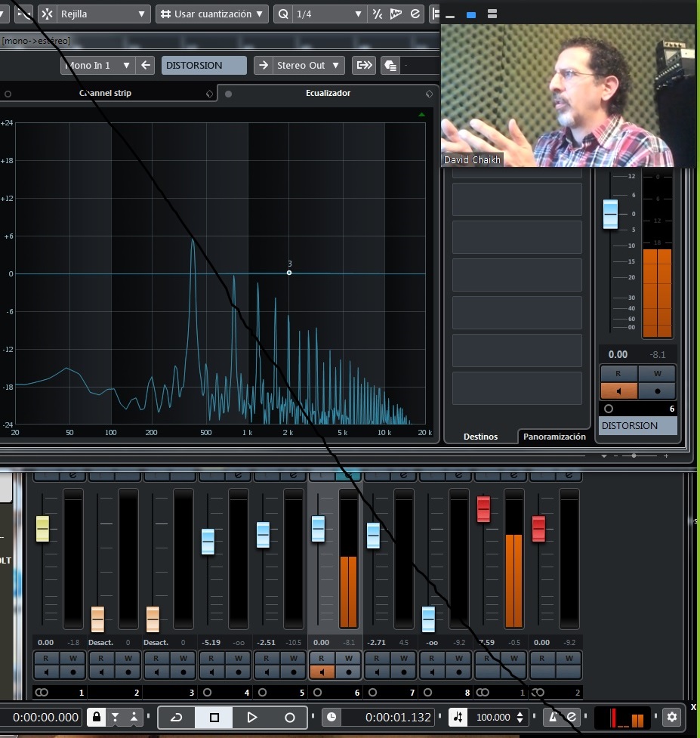This screenshot has width=700, height=738.
Task: Click the zoom slider below channel settings
Action: 634,455
